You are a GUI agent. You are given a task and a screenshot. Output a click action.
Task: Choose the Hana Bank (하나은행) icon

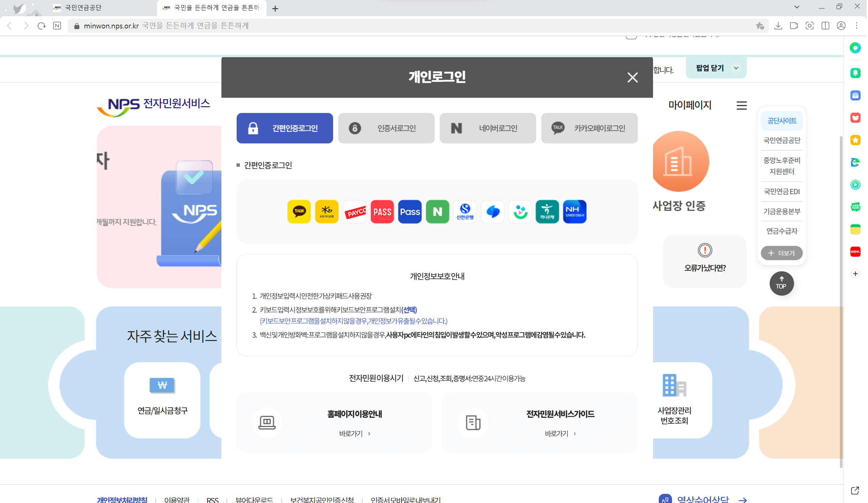(x=547, y=212)
